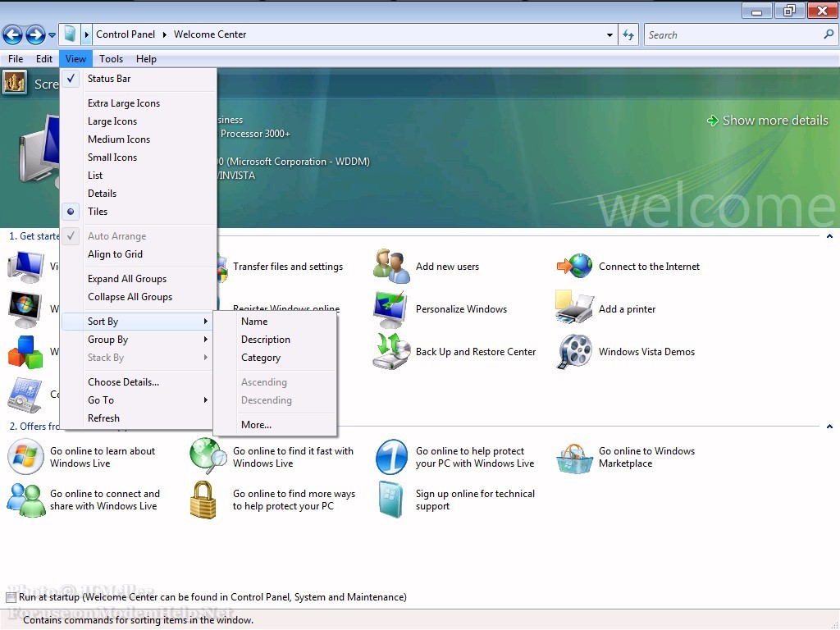This screenshot has height=630, width=840.
Task: Click Back Up and Restore Center icon
Action: pyautogui.click(x=391, y=351)
